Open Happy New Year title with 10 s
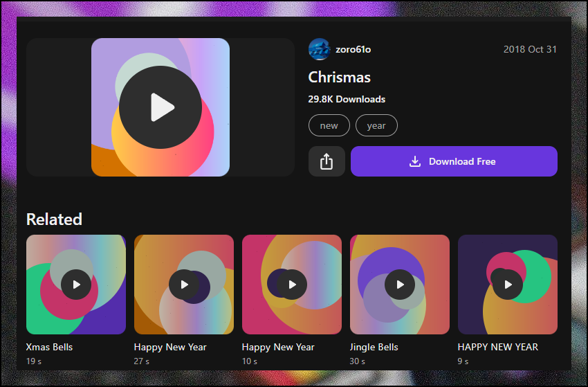The width and height of the screenshot is (588, 387). pyautogui.click(x=278, y=348)
